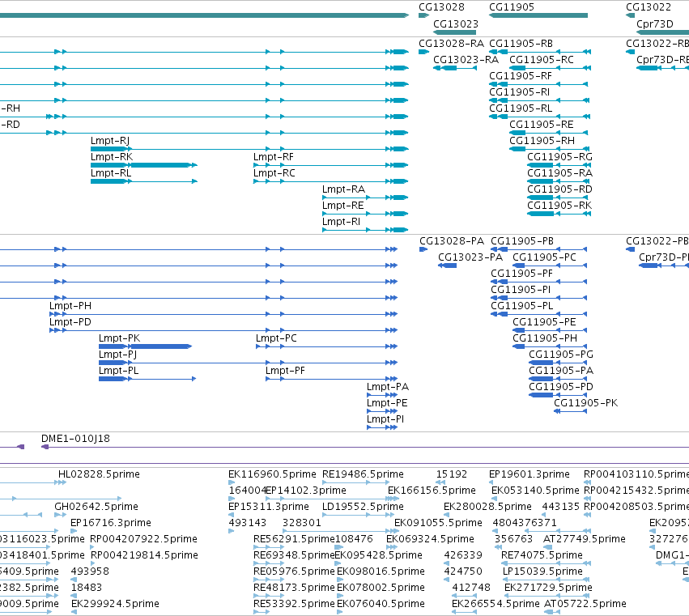This screenshot has height=616, width=689.
Task: Click the Lmpt-PE protein
Action: pos(382,412)
